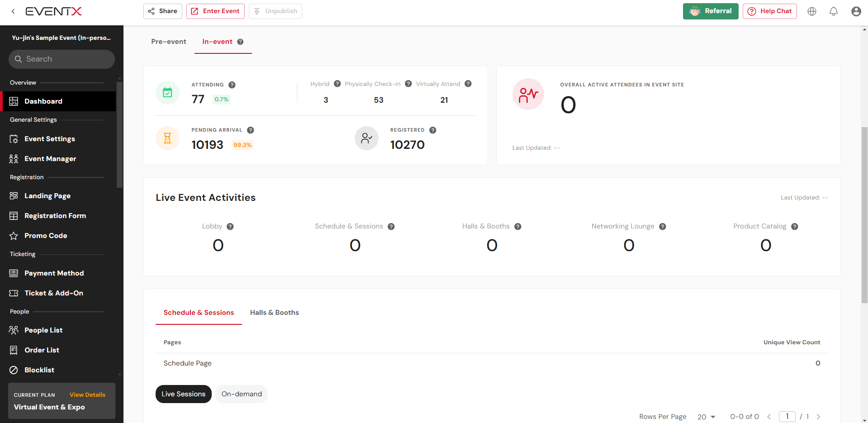Click the active attendees pulse icon

pyautogui.click(x=528, y=94)
